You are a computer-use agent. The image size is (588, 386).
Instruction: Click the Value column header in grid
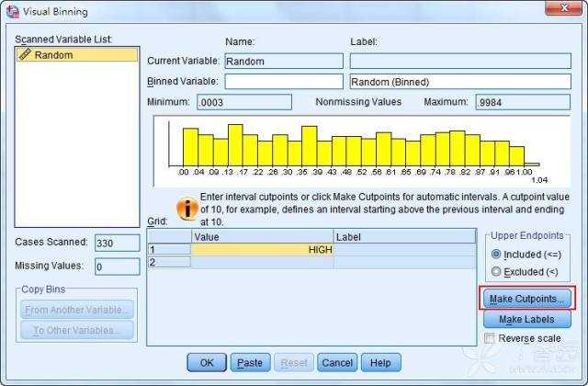[262, 236]
